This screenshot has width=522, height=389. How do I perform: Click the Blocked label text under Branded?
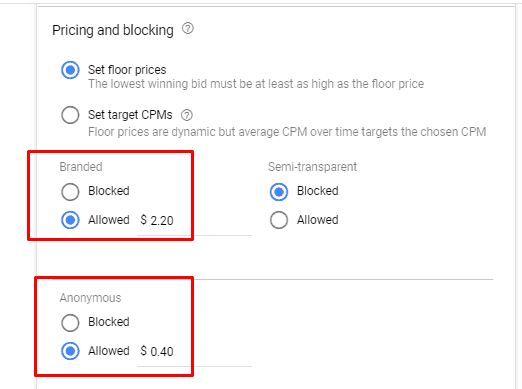point(109,191)
